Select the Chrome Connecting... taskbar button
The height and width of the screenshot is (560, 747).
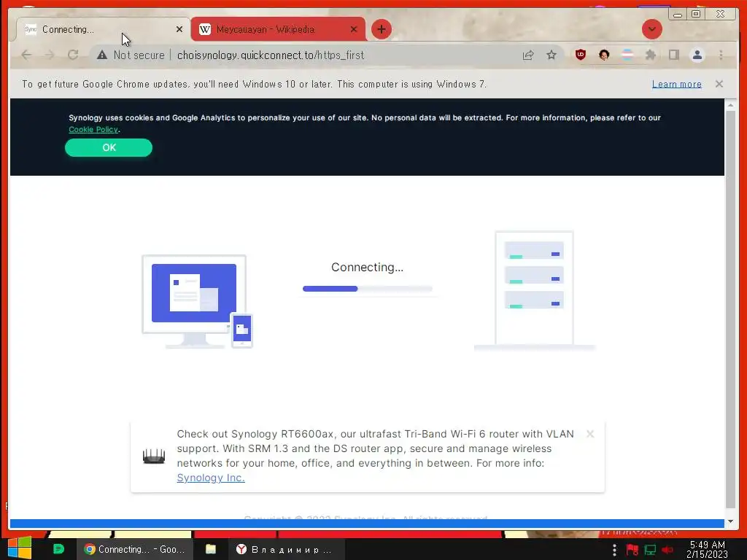point(135,549)
